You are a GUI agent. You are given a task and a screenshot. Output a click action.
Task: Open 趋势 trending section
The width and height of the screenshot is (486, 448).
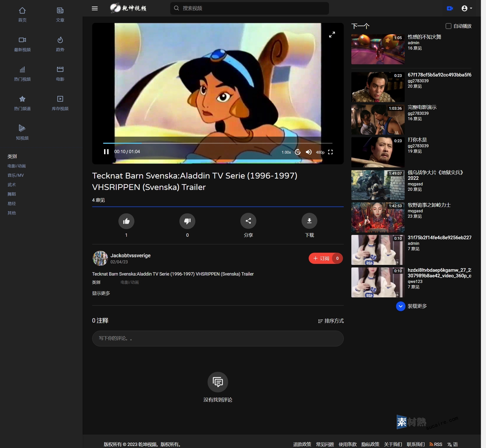tap(60, 44)
